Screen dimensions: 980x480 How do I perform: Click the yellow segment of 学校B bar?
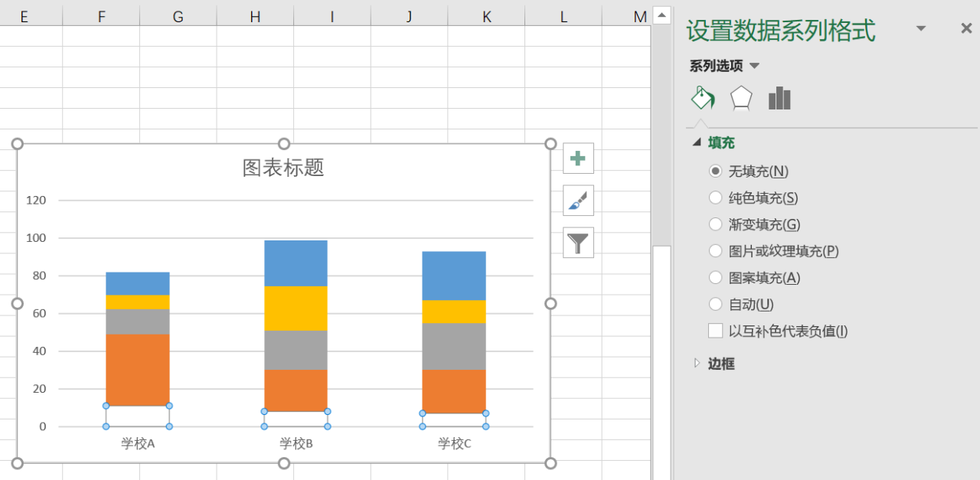(296, 308)
